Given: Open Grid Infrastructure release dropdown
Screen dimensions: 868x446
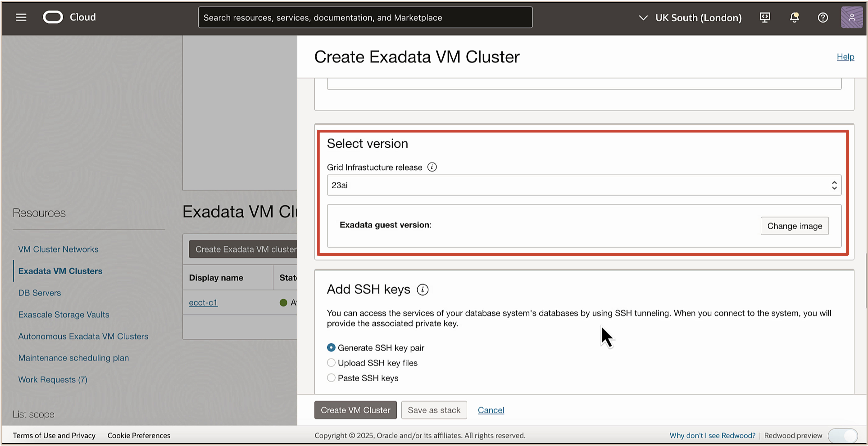Looking at the screenshot, I should (584, 185).
